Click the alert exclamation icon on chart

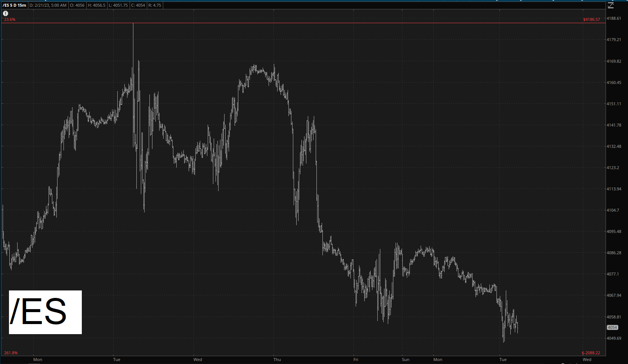tap(6, 13)
